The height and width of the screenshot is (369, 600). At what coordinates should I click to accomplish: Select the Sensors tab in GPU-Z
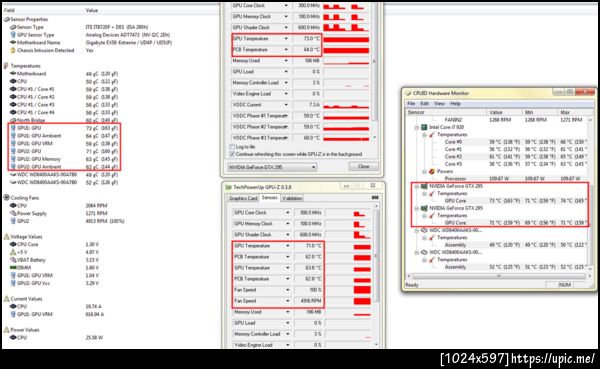[270, 198]
